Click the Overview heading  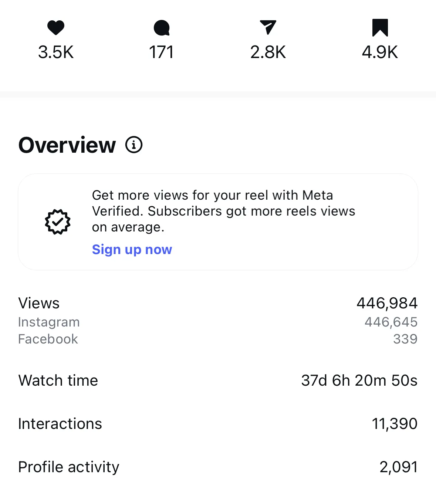pyautogui.click(x=67, y=145)
